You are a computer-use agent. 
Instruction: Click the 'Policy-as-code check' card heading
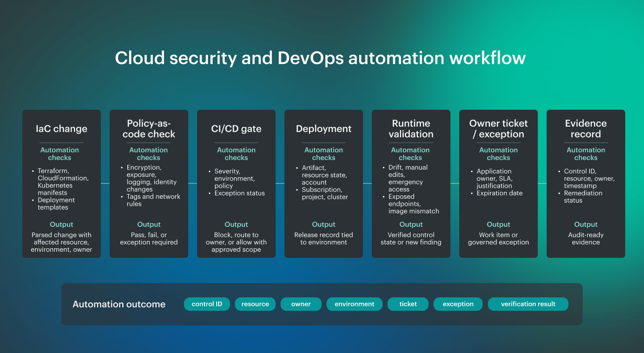[x=149, y=129]
